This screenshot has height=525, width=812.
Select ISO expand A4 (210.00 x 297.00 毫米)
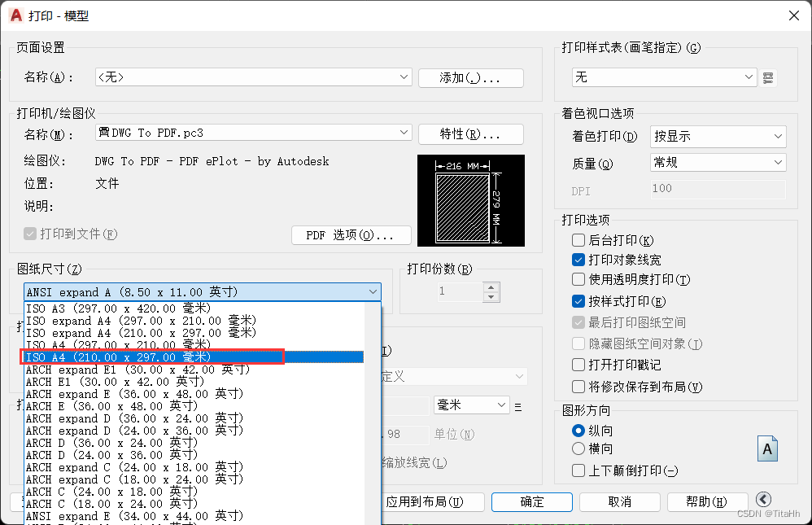pyautogui.click(x=194, y=333)
